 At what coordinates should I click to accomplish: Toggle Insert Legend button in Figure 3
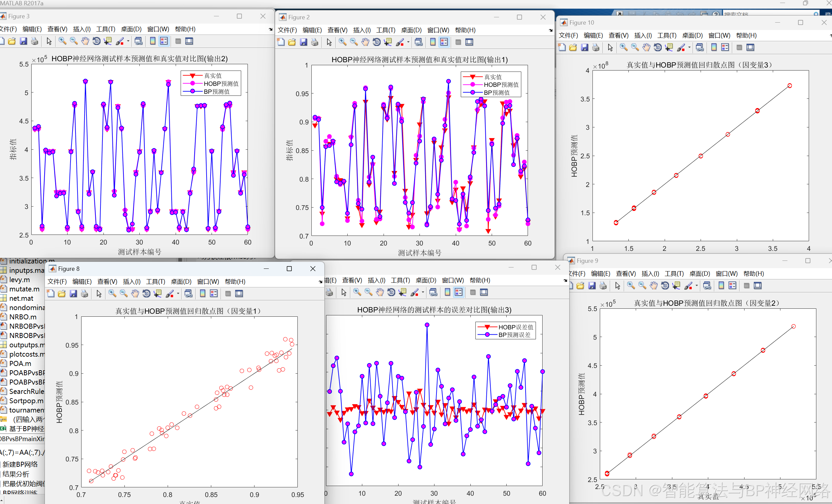[x=164, y=41]
